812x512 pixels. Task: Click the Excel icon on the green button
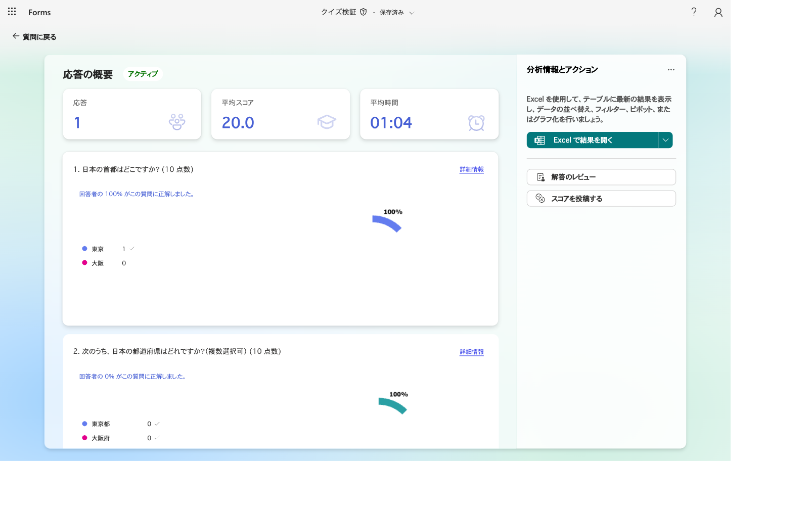540,140
